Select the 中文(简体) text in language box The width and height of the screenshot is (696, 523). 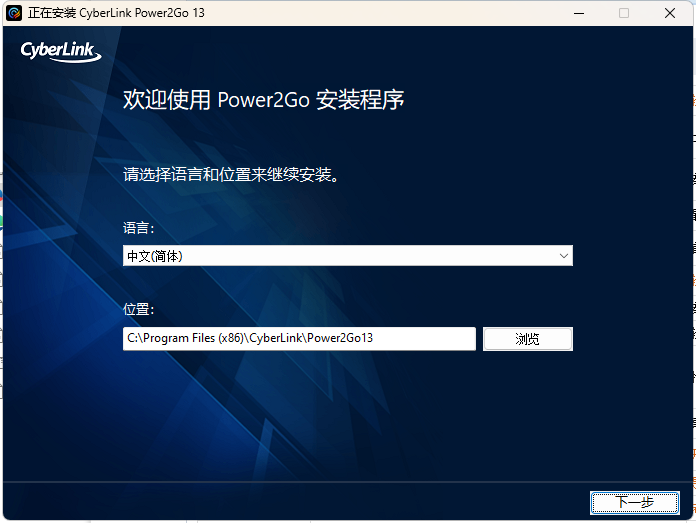coord(155,256)
